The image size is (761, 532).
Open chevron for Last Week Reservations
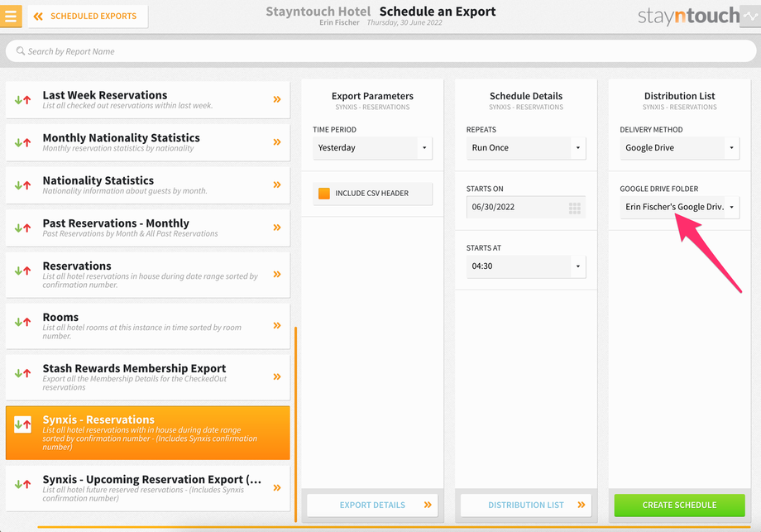pyautogui.click(x=277, y=99)
